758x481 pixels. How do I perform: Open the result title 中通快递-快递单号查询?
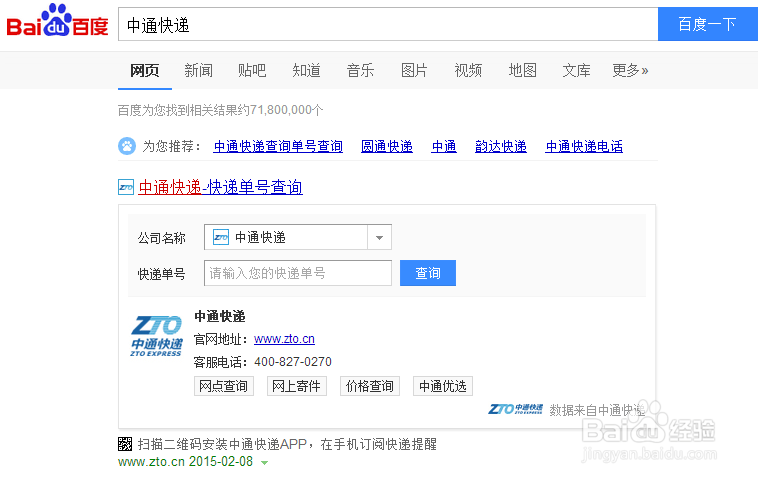[220, 187]
